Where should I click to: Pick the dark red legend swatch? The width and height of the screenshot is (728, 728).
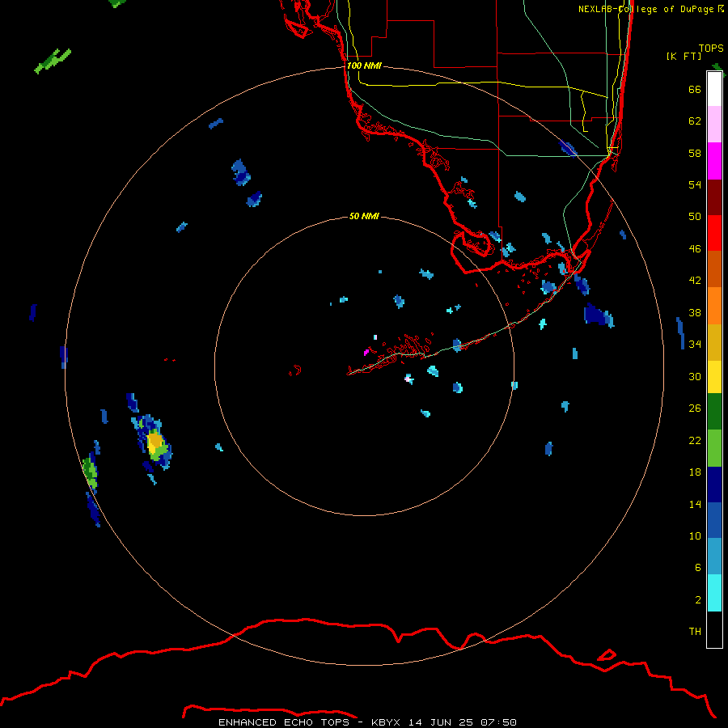[x=714, y=197]
